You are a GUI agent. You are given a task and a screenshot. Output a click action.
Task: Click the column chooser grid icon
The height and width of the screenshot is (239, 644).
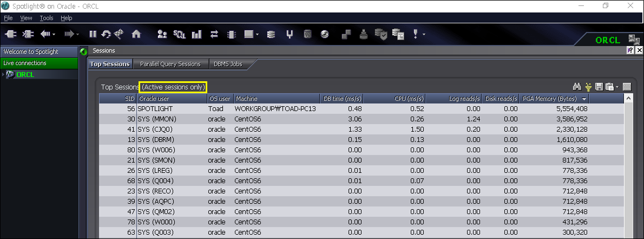(x=627, y=87)
